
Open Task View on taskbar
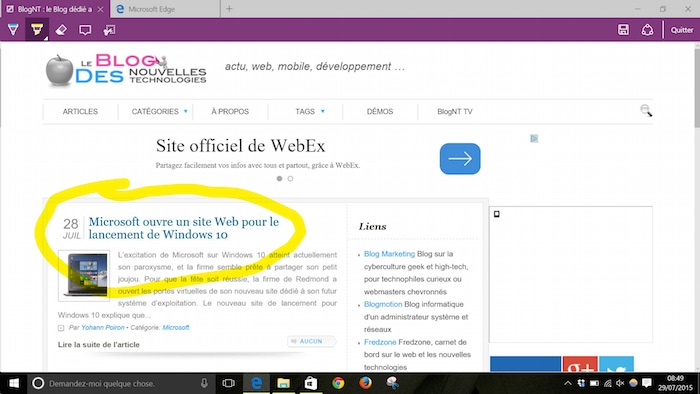coord(229,383)
